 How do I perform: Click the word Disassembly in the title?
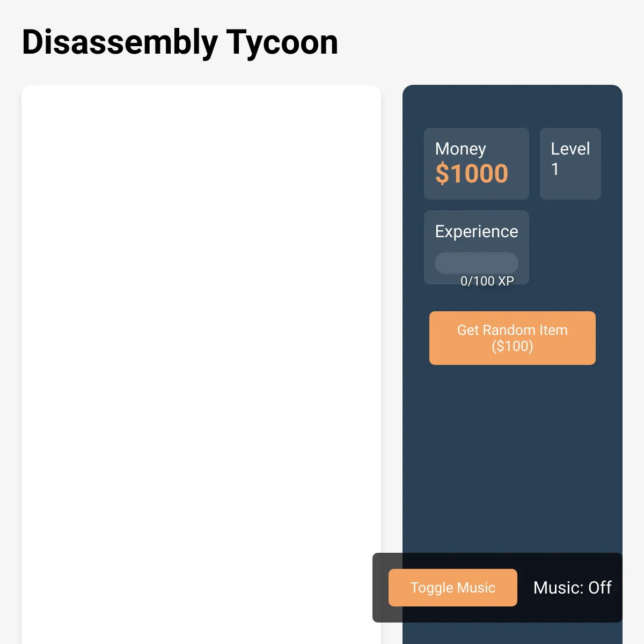119,42
